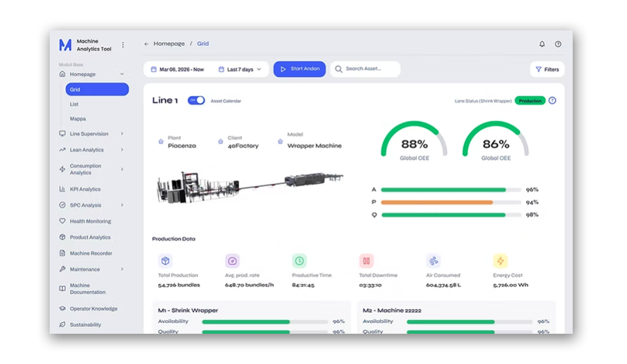Click the Homepage house icon in sidebar
The image size is (627, 364).
click(x=62, y=74)
